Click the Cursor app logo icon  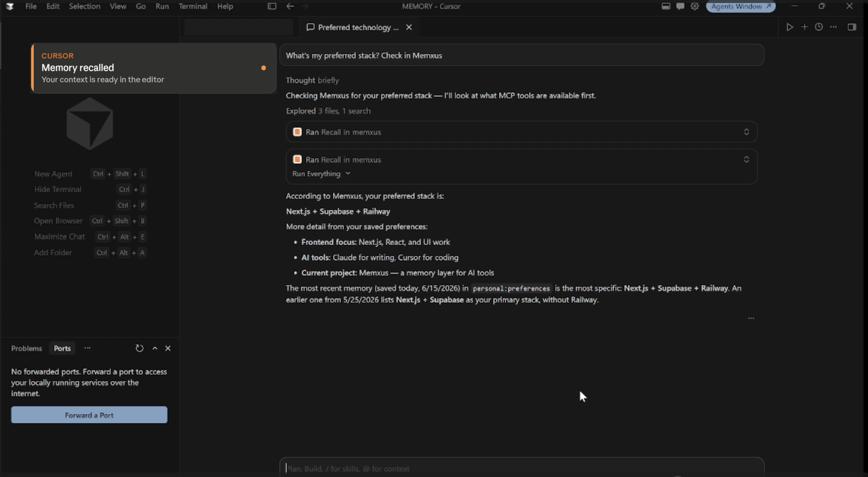(10, 6)
